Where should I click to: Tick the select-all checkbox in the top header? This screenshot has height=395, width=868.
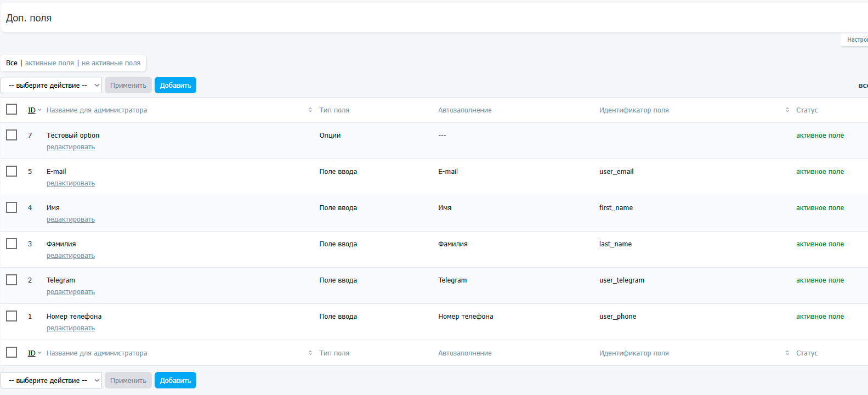tap(12, 110)
